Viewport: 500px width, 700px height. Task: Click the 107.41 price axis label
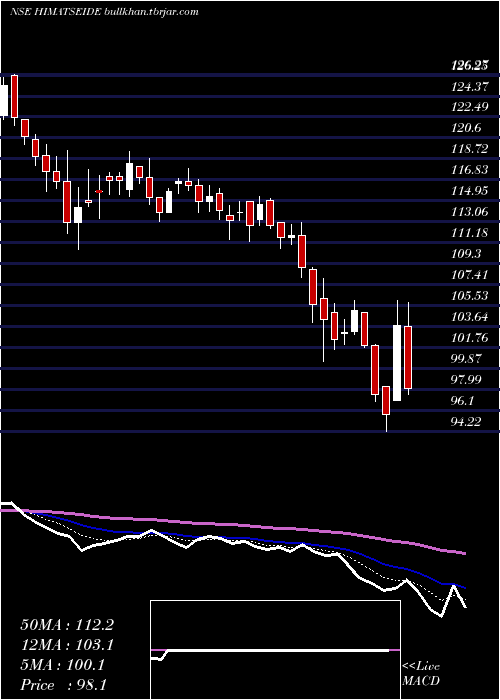(468, 275)
